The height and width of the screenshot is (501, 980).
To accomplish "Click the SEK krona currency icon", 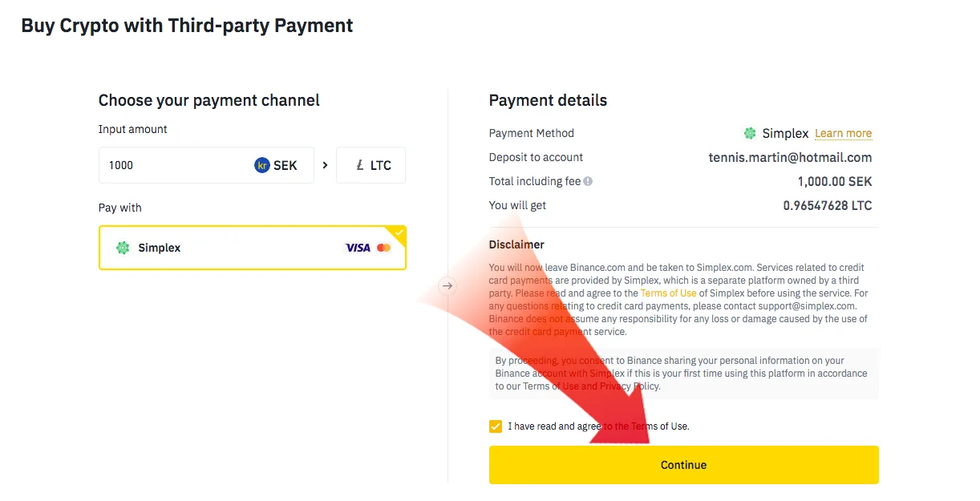I will (x=261, y=165).
